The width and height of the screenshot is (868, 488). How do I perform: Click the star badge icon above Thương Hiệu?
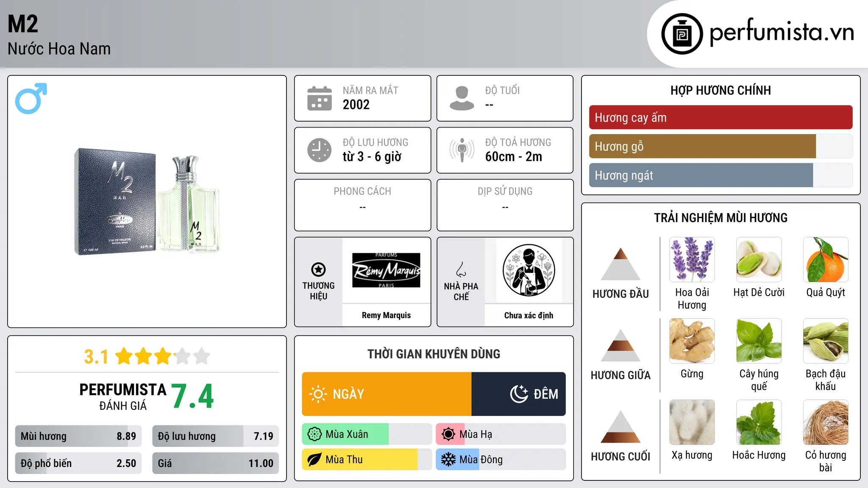[319, 269]
